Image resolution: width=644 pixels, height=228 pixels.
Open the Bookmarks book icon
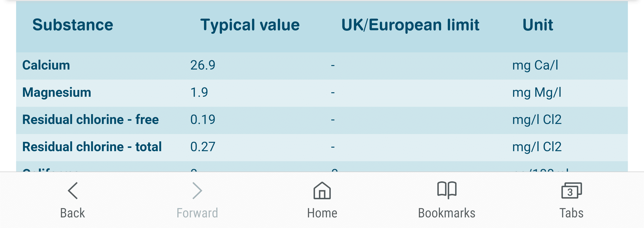pos(447,190)
